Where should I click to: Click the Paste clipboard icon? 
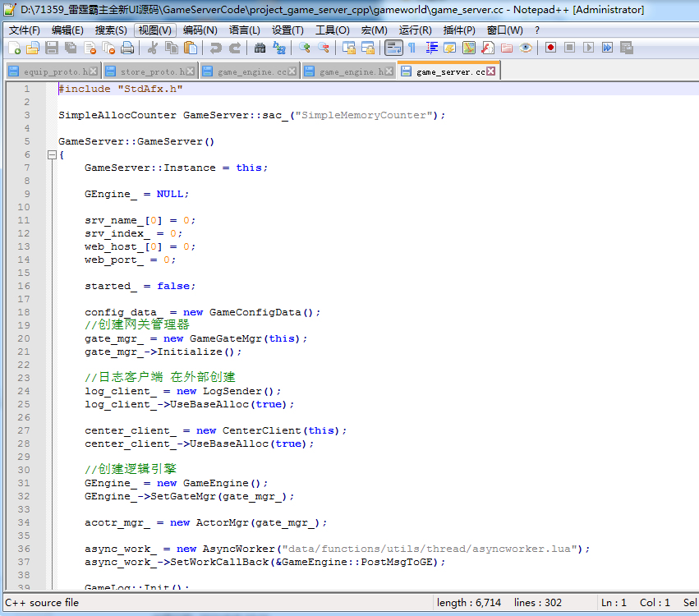(x=190, y=48)
